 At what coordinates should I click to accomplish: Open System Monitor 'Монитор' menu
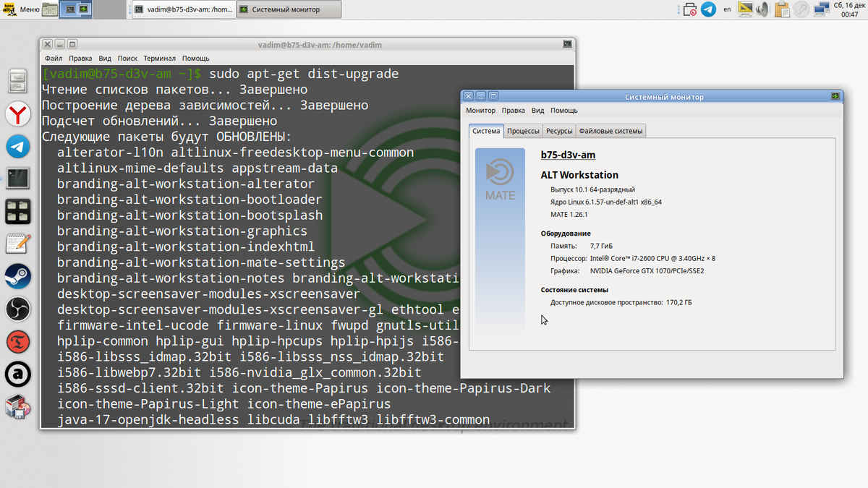point(480,111)
